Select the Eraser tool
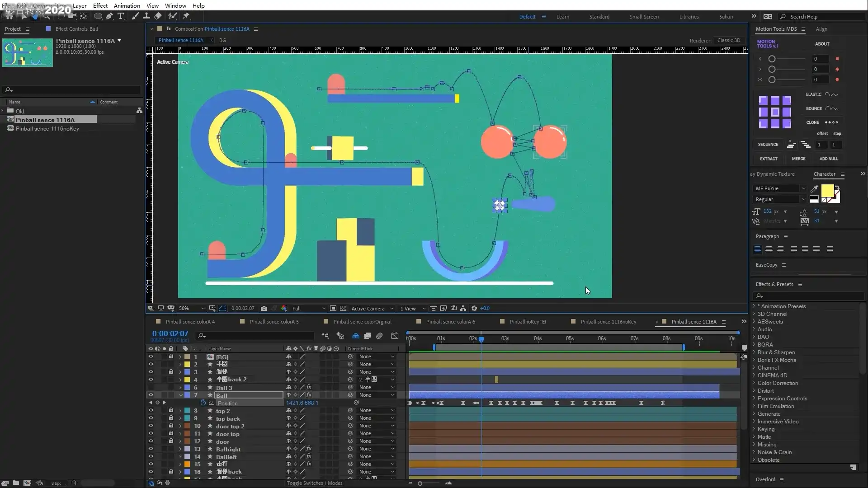868x488 pixels. click(x=158, y=16)
